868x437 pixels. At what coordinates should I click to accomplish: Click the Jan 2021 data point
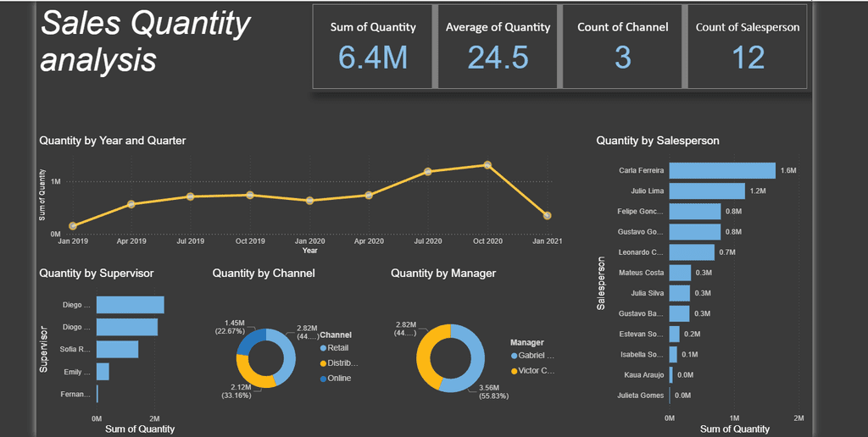tap(547, 216)
